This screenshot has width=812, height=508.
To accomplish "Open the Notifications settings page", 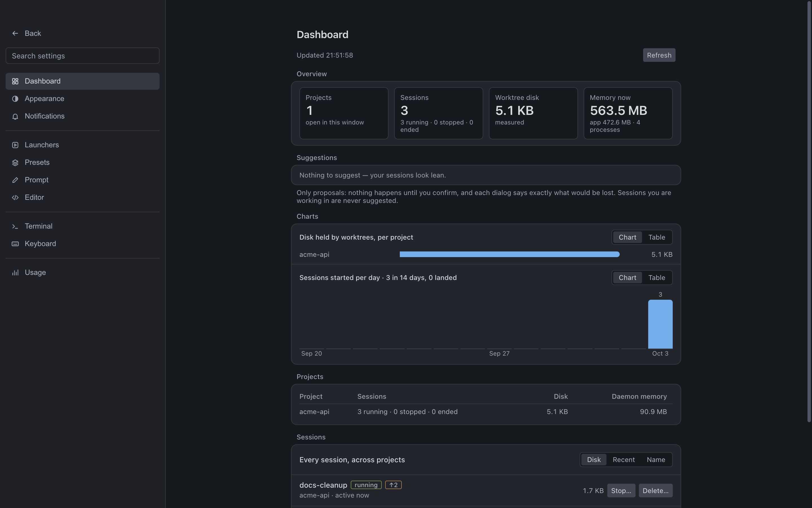I will [83, 116].
